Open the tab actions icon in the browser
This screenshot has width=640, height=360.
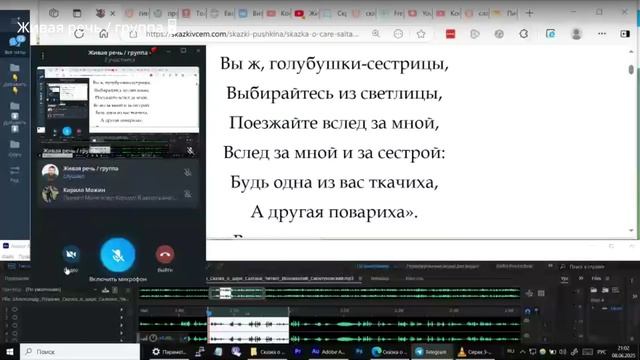[x=77, y=13]
